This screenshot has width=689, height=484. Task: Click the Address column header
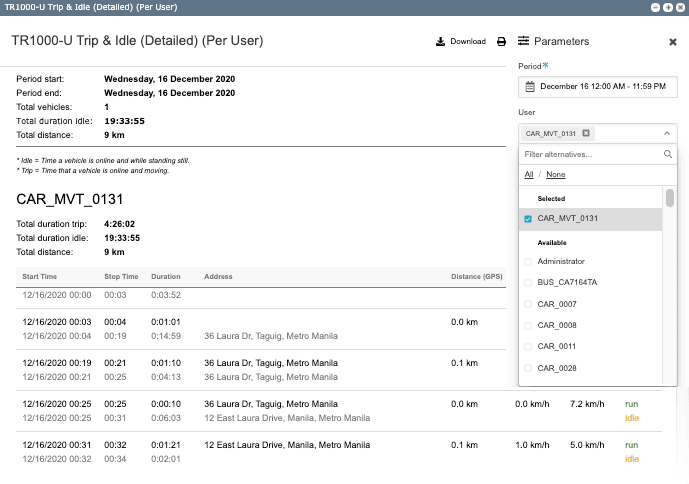[x=218, y=276]
